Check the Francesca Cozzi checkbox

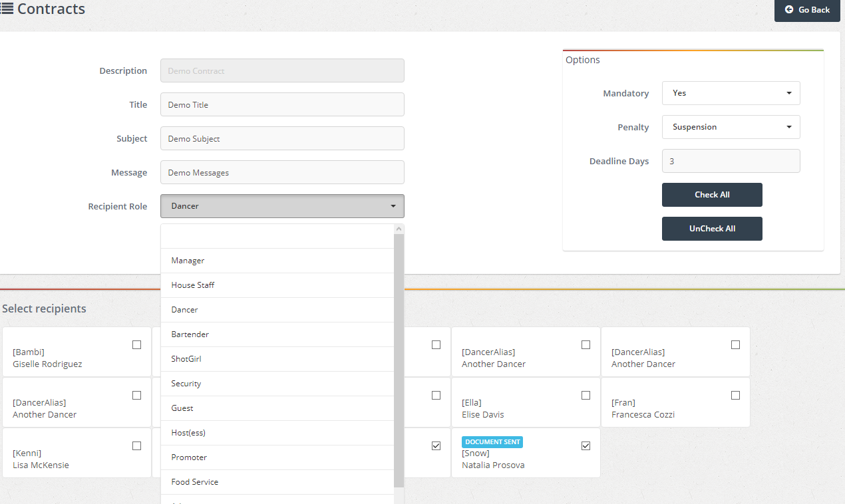tap(735, 395)
